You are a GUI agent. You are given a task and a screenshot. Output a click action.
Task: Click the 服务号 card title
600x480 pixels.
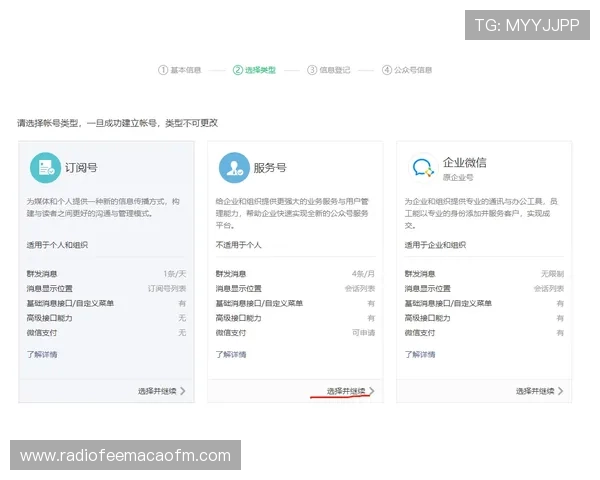coord(270,168)
